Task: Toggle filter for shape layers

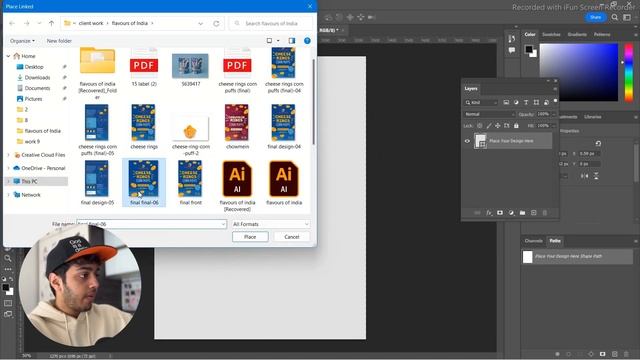Action: 536,102
